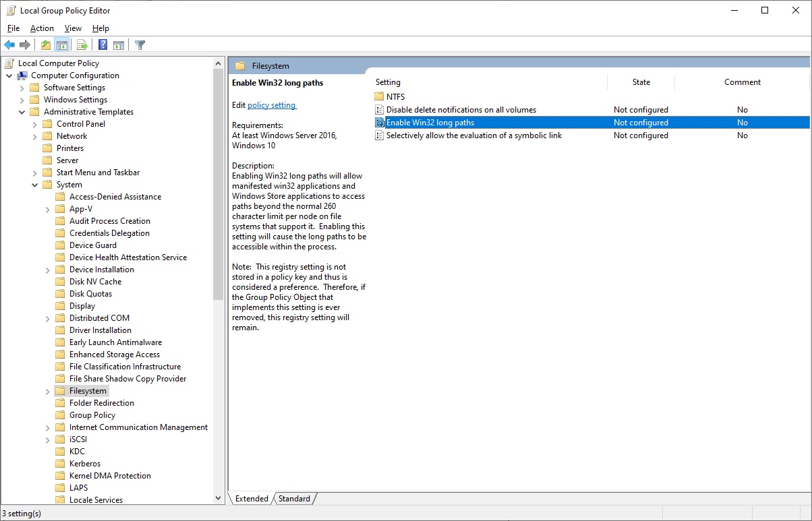Click the Display folder icon in tree
The width and height of the screenshot is (812, 521).
click(61, 306)
